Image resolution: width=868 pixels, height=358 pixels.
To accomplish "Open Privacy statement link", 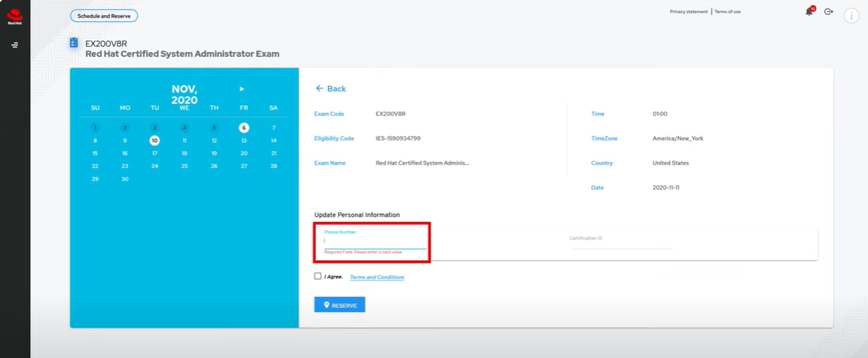I will pos(688,11).
